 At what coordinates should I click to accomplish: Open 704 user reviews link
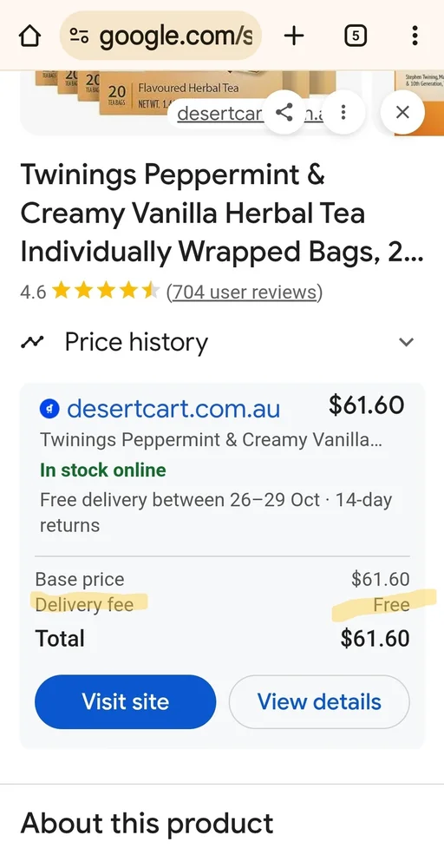(245, 292)
